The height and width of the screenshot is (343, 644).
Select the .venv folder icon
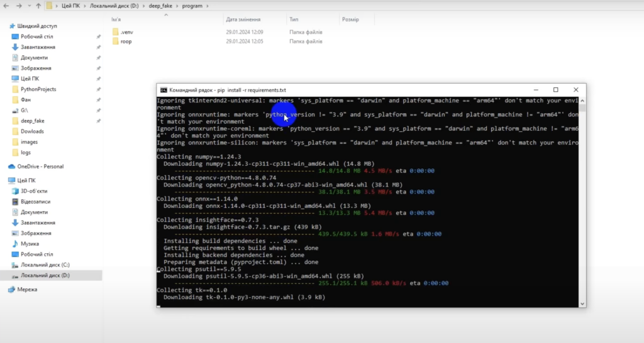click(116, 31)
